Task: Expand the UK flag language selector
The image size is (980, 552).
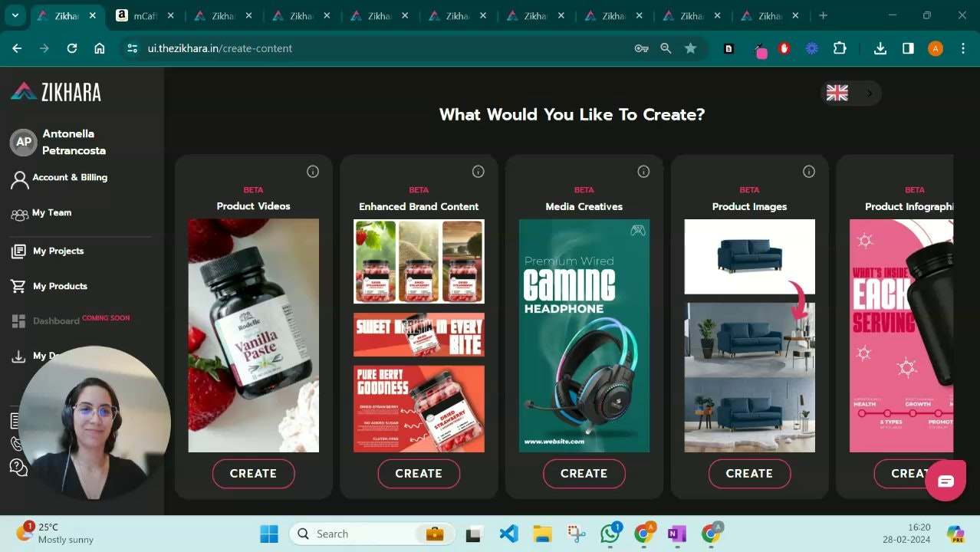Action: [x=850, y=93]
